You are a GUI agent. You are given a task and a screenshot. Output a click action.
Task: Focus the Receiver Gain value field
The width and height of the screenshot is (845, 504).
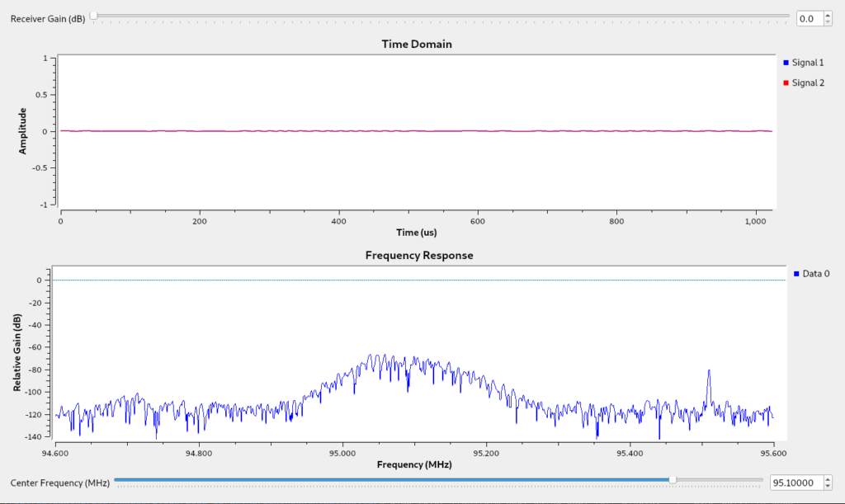(809, 17)
